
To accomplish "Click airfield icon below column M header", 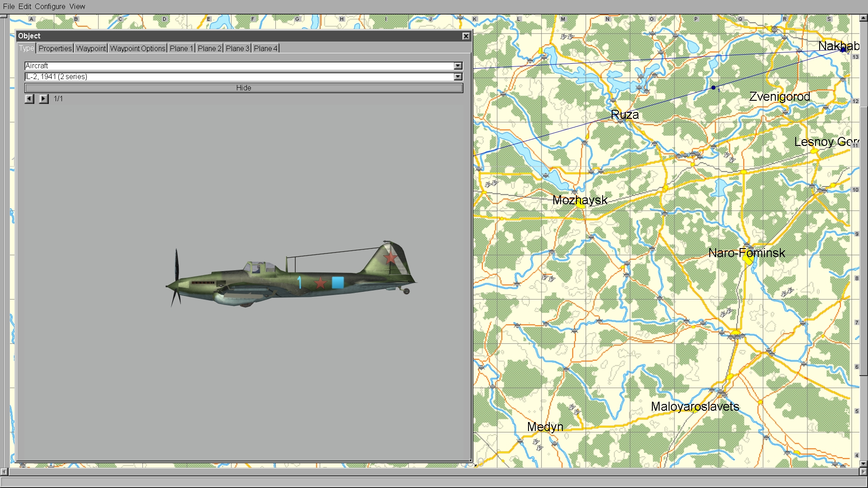I will [567, 37].
